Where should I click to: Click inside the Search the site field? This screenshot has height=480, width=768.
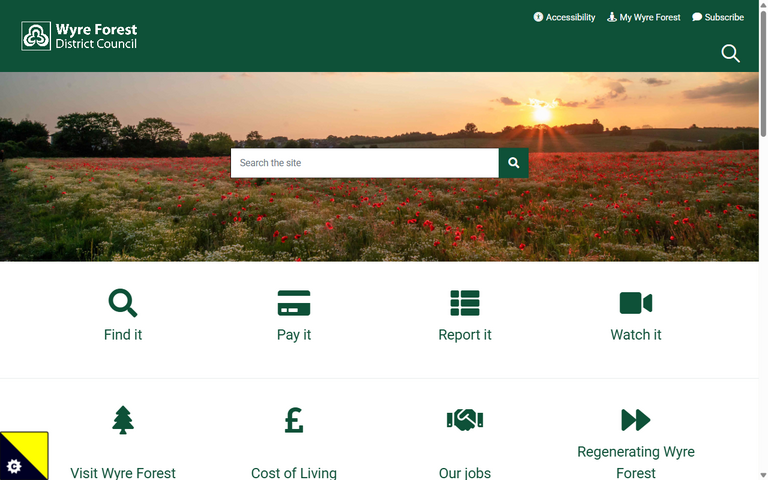364,163
